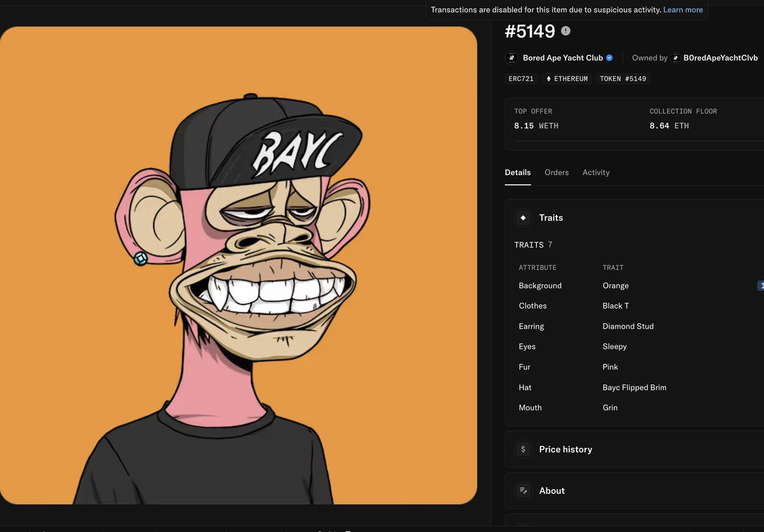Collapse the Traits section header
This screenshot has width=764, height=532.
[x=635, y=218]
